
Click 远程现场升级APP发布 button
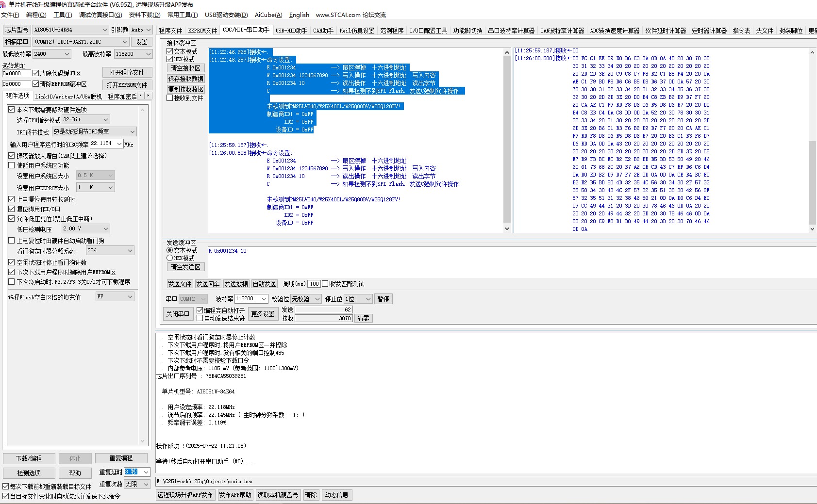(x=185, y=495)
